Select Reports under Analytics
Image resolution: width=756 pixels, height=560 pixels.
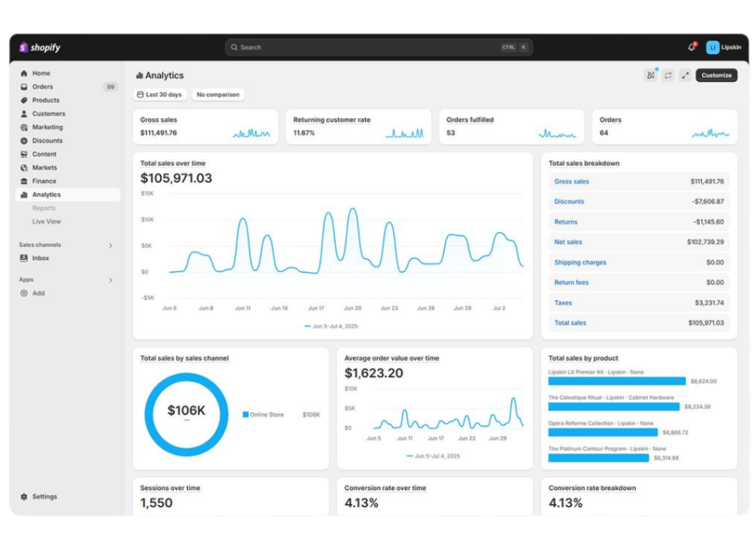pos(44,208)
